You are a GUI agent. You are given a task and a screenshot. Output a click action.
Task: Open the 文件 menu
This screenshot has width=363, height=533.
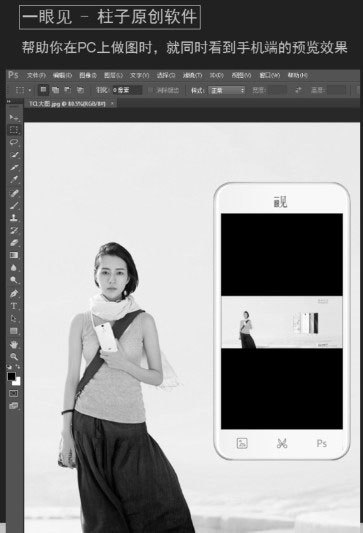36,75
